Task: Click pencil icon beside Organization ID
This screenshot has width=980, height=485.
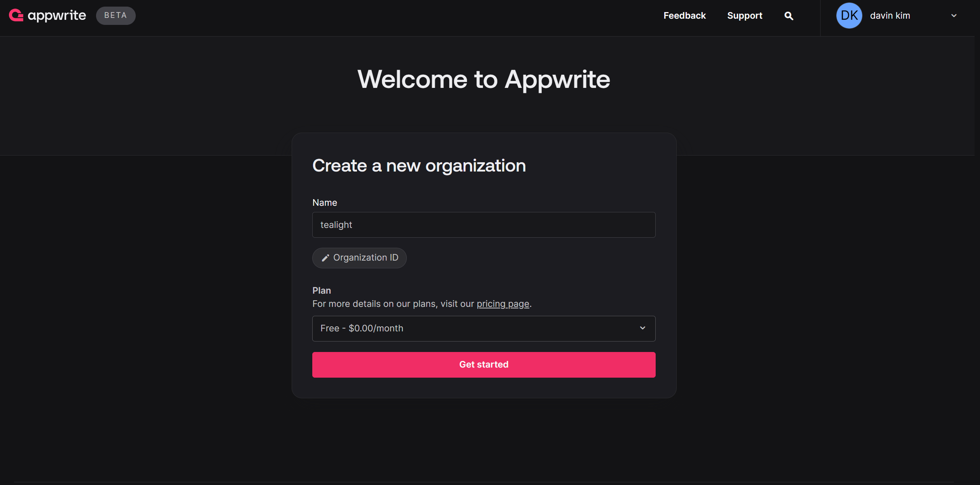Action: pos(325,258)
